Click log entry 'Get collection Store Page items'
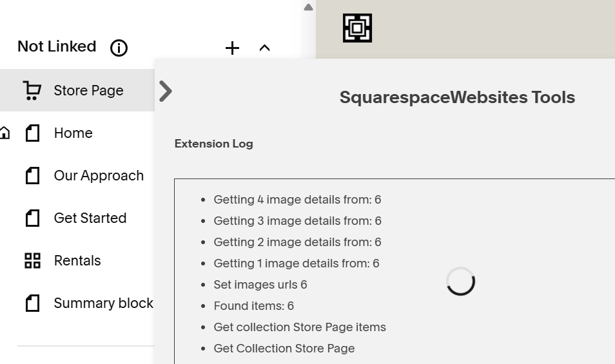Screen dimensions: 615x364 [x=300, y=327]
